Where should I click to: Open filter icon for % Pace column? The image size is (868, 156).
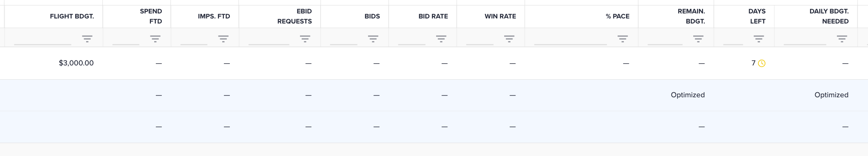622,39
